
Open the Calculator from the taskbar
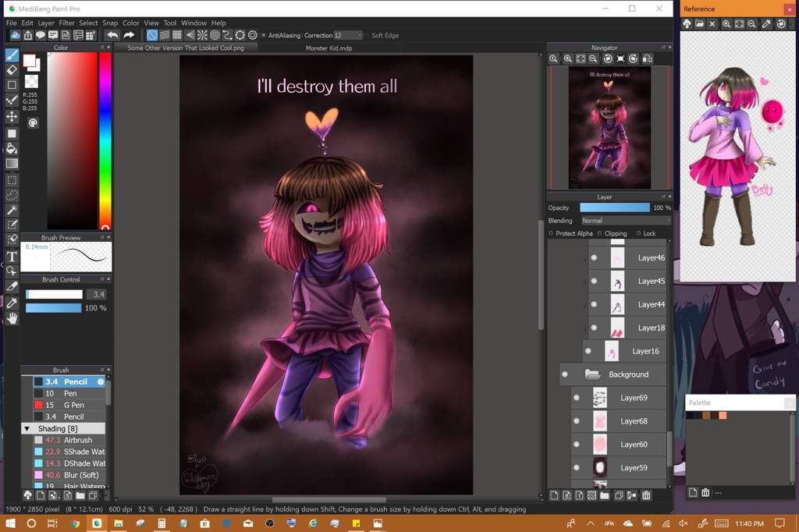click(x=162, y=523)
